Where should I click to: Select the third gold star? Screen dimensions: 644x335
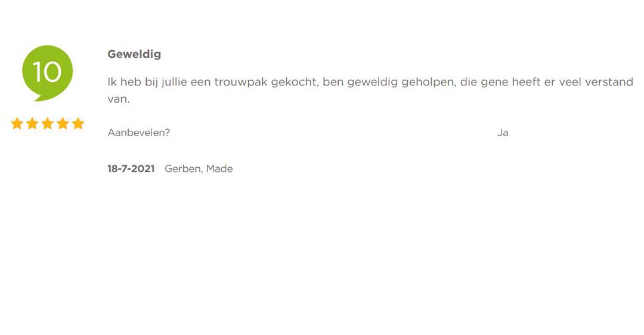48,124
